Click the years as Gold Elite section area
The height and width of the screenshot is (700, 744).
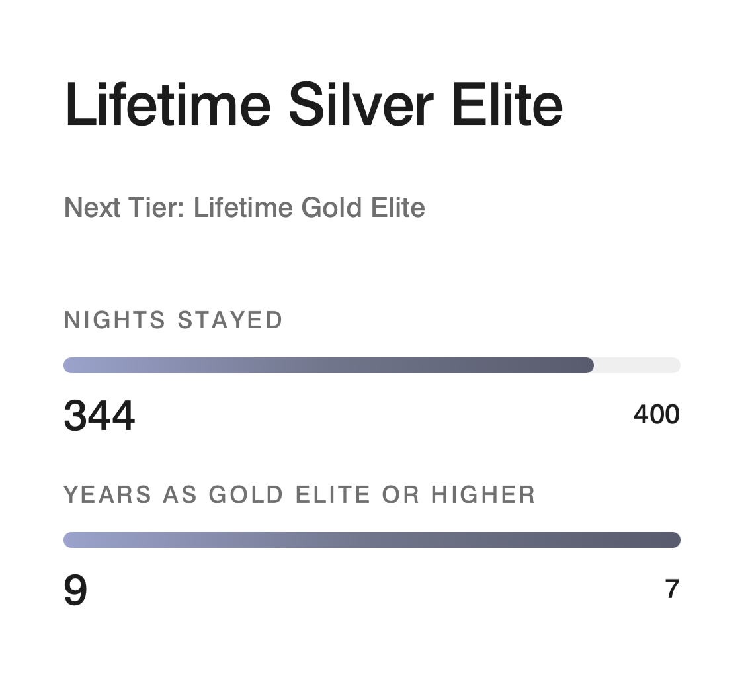[x=370, y=543]
